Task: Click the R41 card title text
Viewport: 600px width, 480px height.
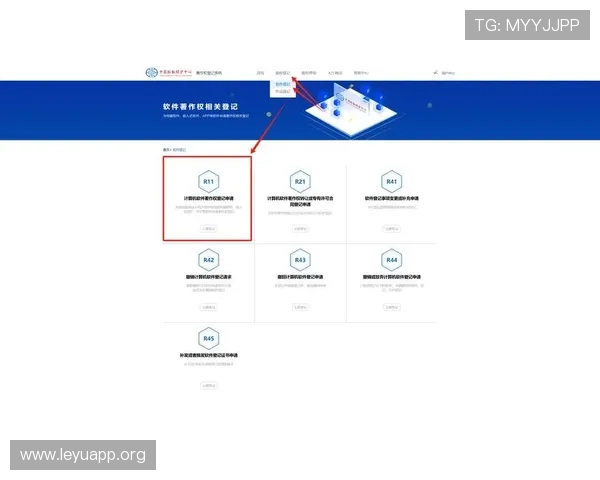Action: coord(391,198)
